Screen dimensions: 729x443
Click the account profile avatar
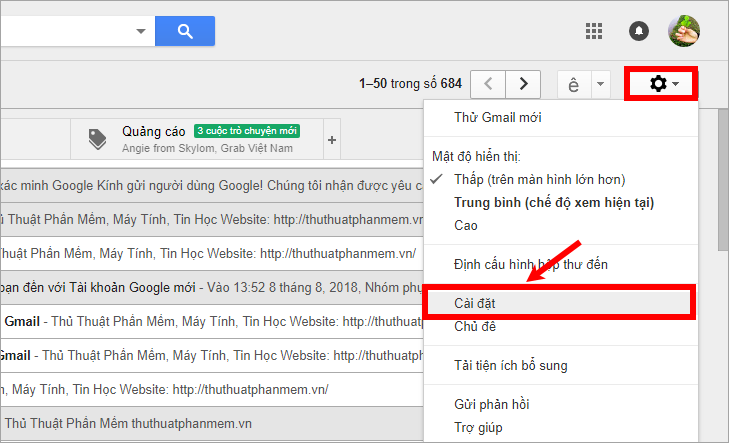coord(684,31)
